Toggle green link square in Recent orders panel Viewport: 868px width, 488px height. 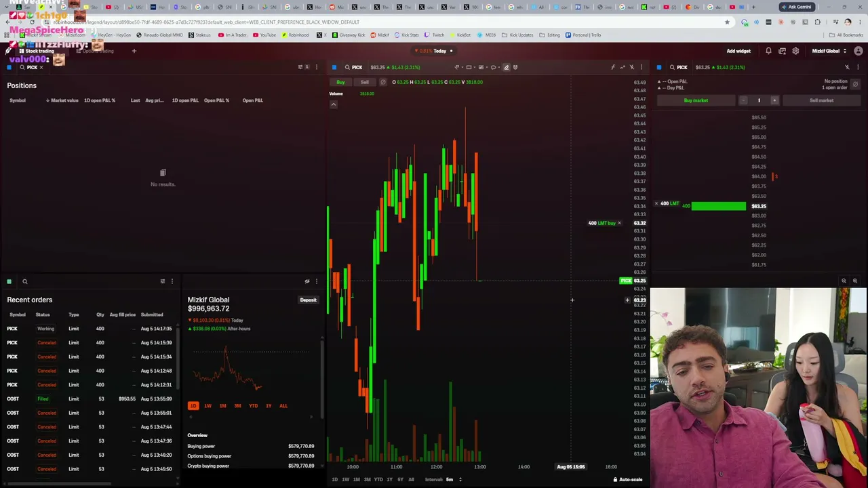[x=9, y=281]
